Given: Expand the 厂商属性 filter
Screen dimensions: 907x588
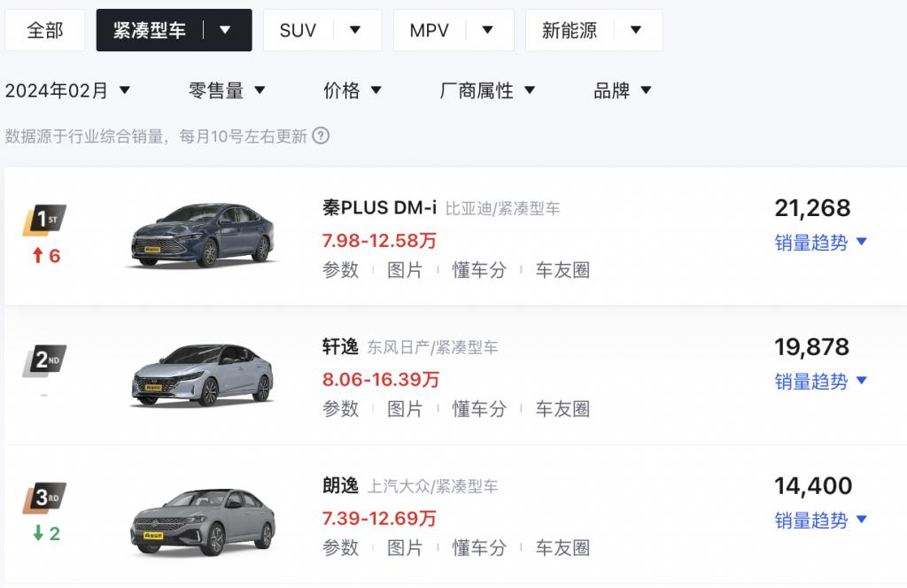Looking at the screenshot, I should click(x=488, y=90).
